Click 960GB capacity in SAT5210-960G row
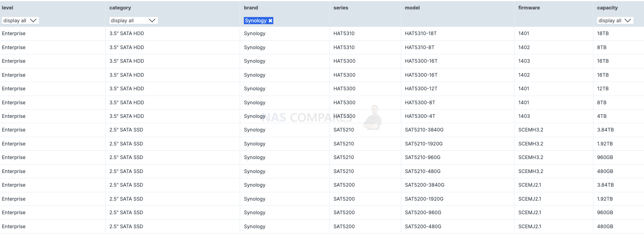The image size is (644, 235). (x=605, y=158)
